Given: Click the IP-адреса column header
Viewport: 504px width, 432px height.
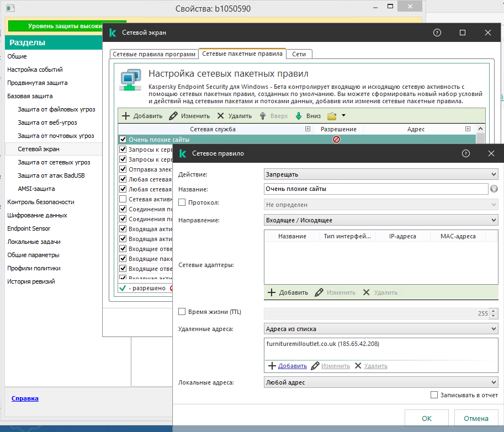Looking at the screenshot, I should (x=402, y=236).
